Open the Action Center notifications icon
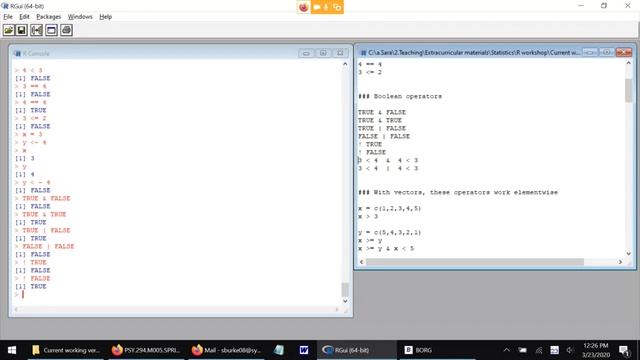 (x=624, y=350)
